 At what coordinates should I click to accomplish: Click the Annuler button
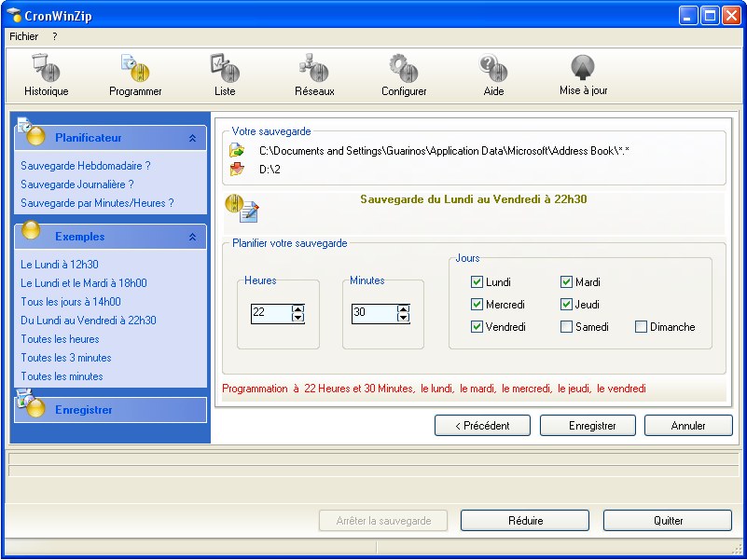tap(688, 426)
